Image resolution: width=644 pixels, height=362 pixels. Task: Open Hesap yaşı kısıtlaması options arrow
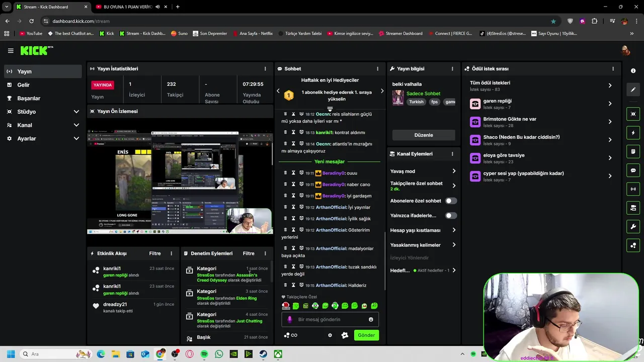pos(454,230)
